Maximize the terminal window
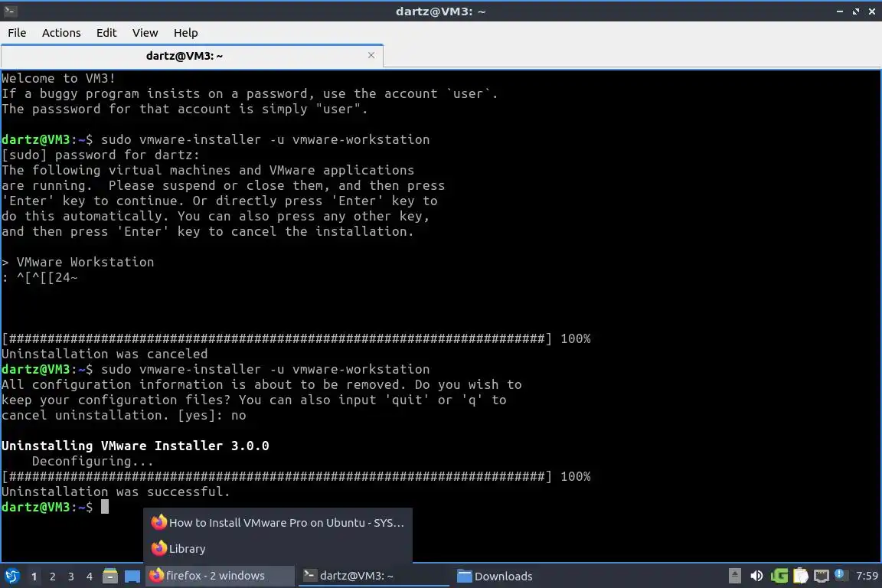 coord(856,11)
